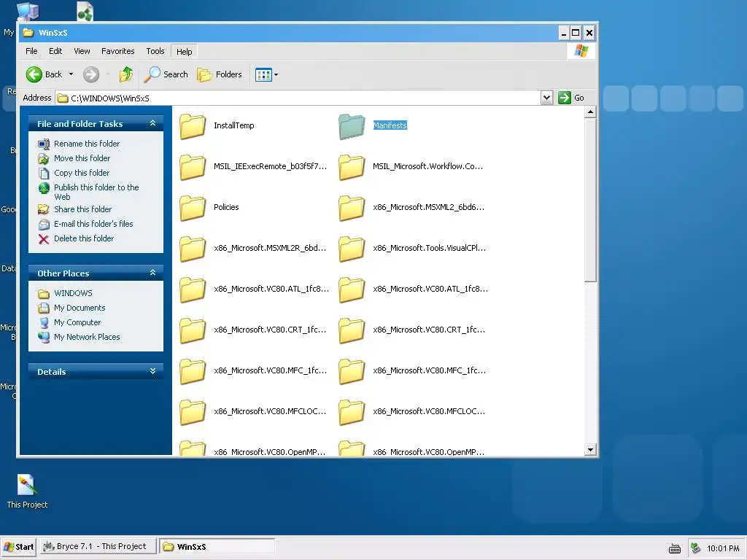The width and height of the screenshot is (747, 560).
Task: Click Rename this folder link
Action: click(87, 144)
